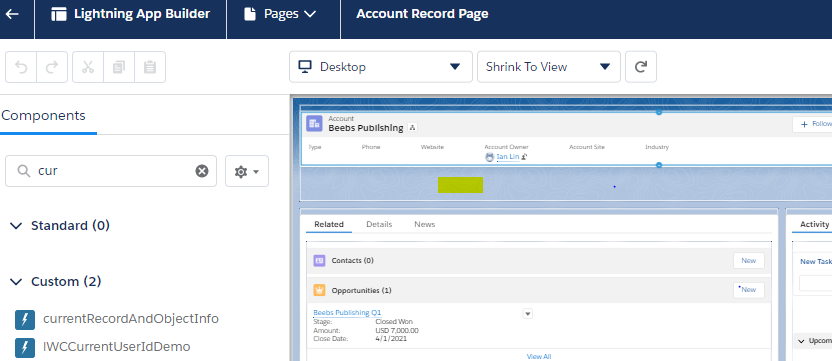The height and width of the screenshot is (361, 832).
Task: Select the Details tab in the canvas
Action: click(x=379, y=225)
